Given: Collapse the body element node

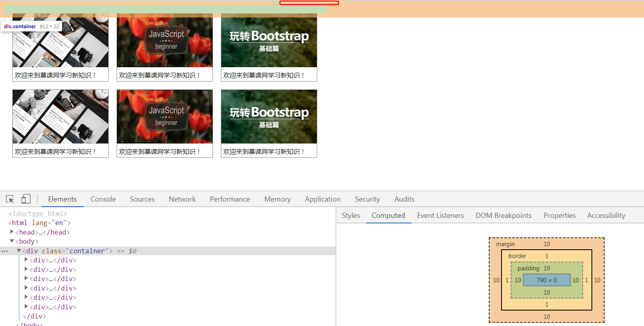Looking at the screenshot, I should (12, 241).
